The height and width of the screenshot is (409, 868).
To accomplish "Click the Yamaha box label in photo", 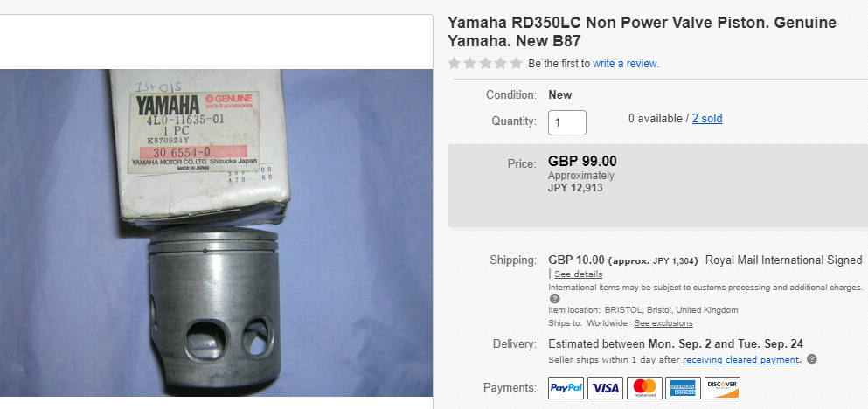I will [194, 132].
